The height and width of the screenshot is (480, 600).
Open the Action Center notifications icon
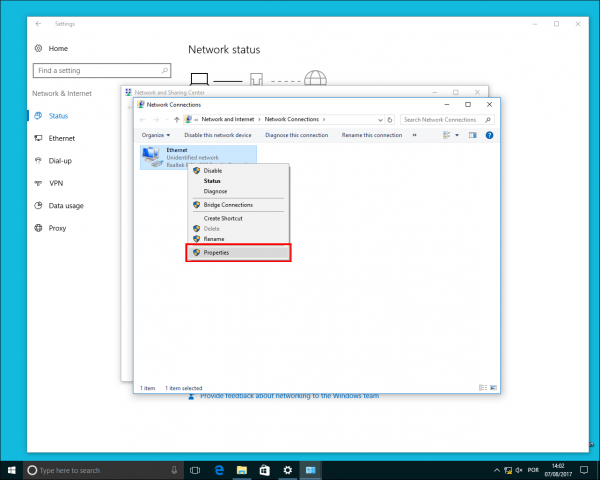pyautogui.click(x=584, y=470)
